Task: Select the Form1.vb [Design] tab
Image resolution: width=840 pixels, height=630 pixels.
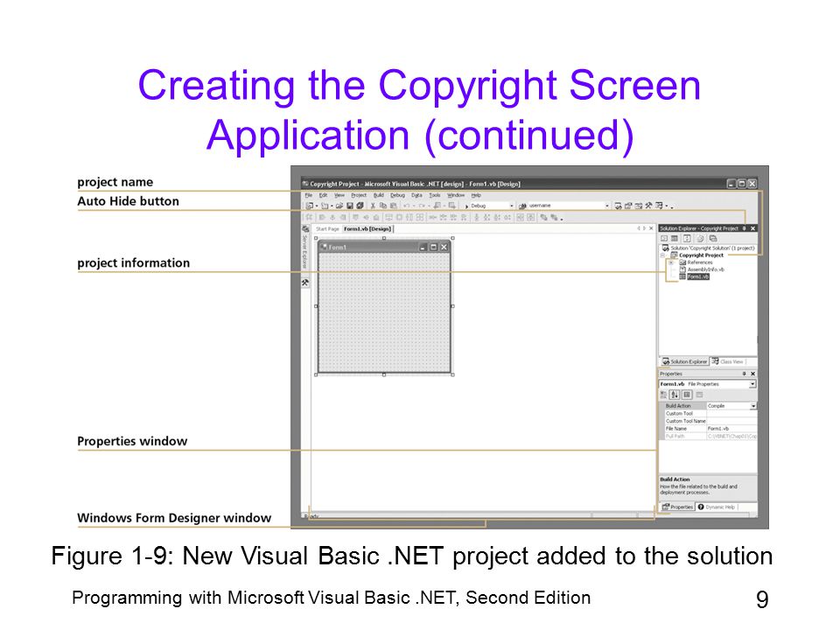Action: (x=367, y=228)
